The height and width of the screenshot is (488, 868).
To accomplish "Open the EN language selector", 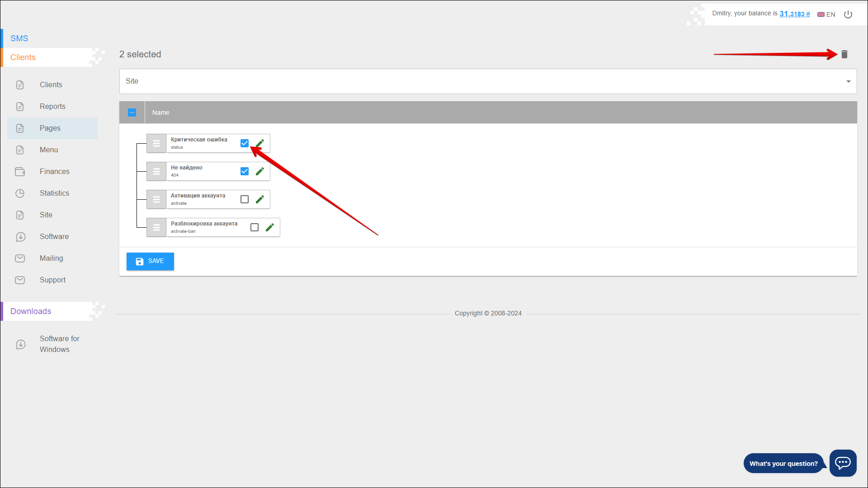I will point(826,14).
